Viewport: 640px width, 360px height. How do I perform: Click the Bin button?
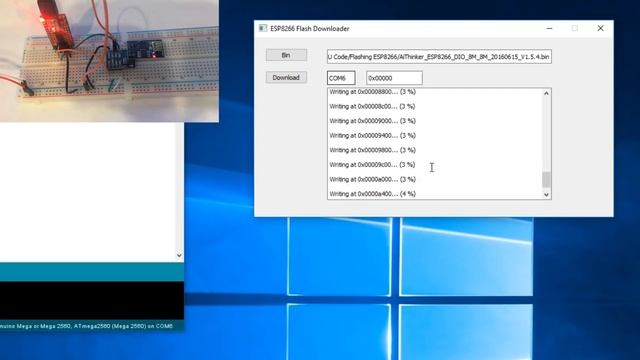pyautogui.click(x=286, y=55)
